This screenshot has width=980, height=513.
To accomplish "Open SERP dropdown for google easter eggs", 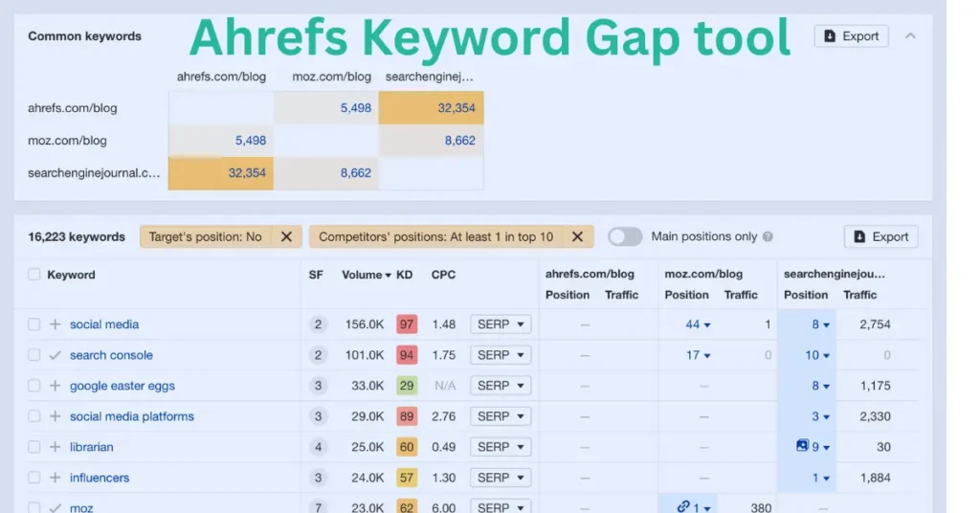I will click(x=501, y=386).
